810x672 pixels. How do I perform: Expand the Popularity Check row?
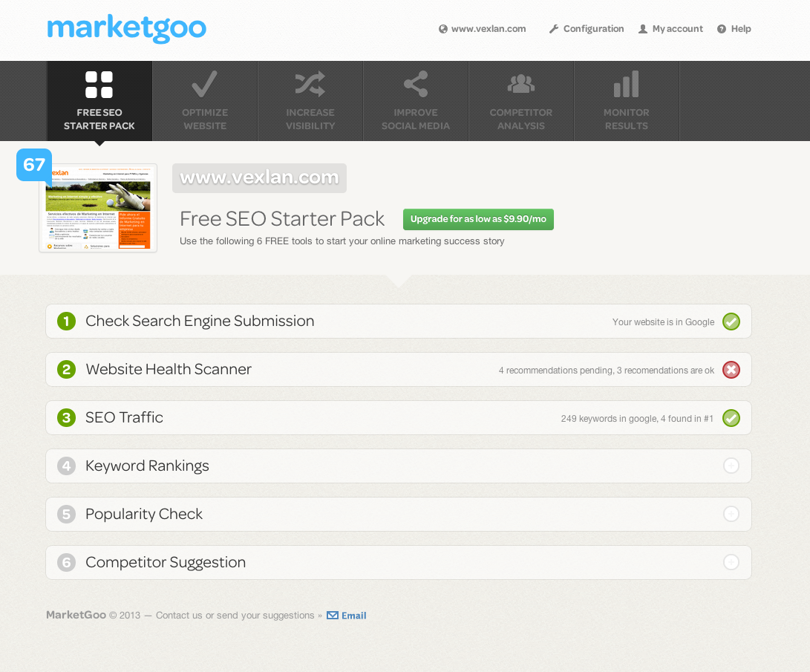point(398,514)
